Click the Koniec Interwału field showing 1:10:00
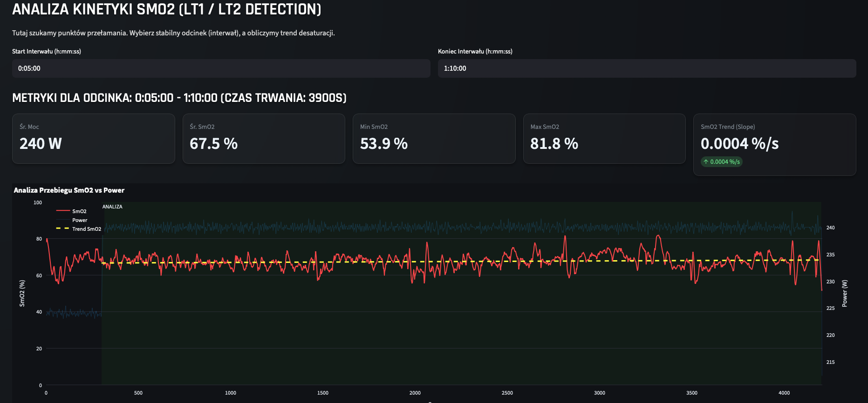The height and width of the screenshot is (403, 868). (x=646, y=68)
